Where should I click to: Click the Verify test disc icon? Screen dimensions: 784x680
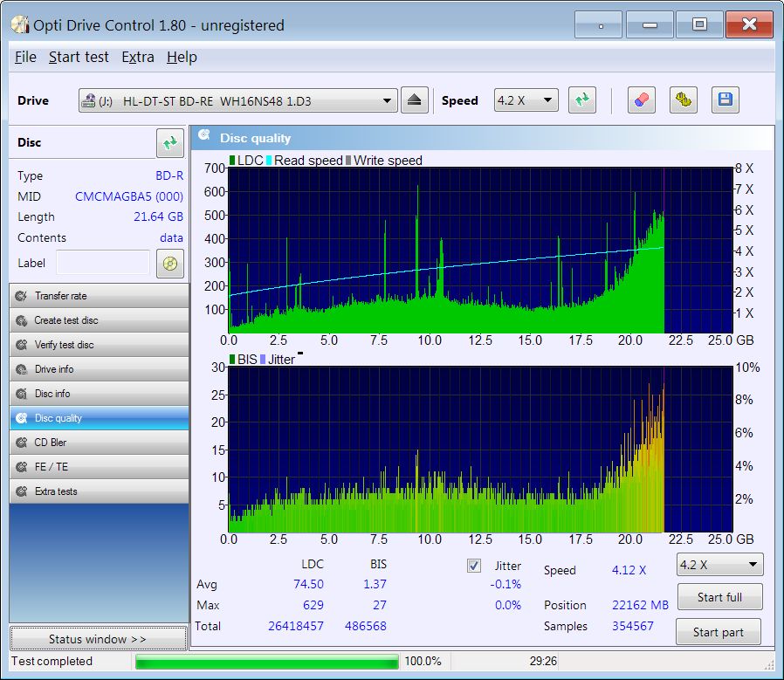(21, 345)
